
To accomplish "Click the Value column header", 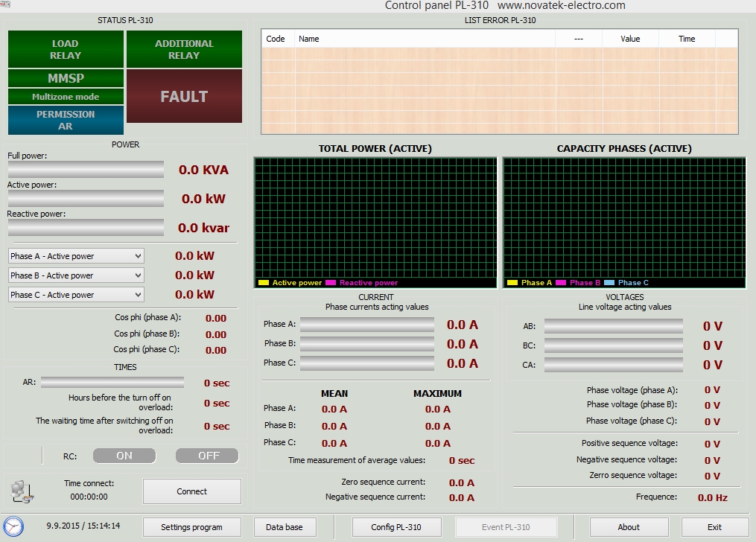I will pyautogui.click(x=630, y=39).
